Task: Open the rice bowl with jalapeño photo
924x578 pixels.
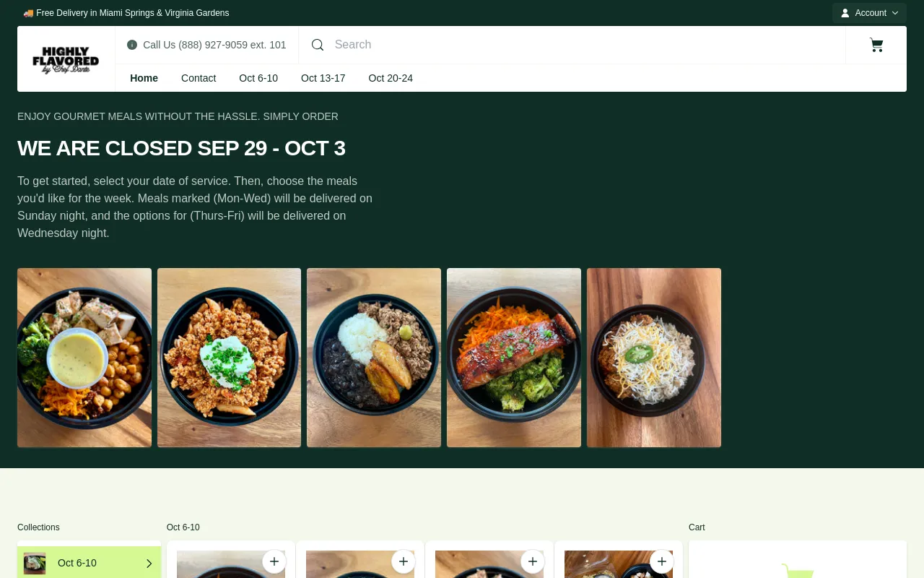Action: [x=654, y=358]
